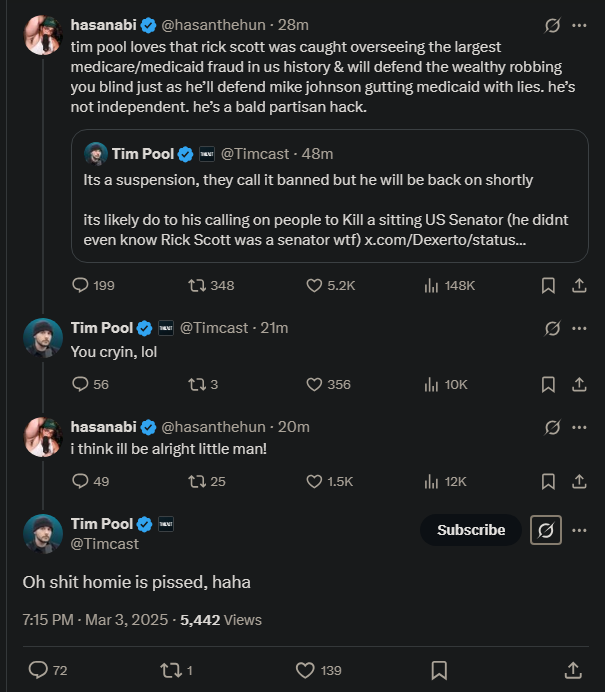Viewport: 605px width, 692px height.
Task: Share the main tweet at the bottom
Action: 573,670
